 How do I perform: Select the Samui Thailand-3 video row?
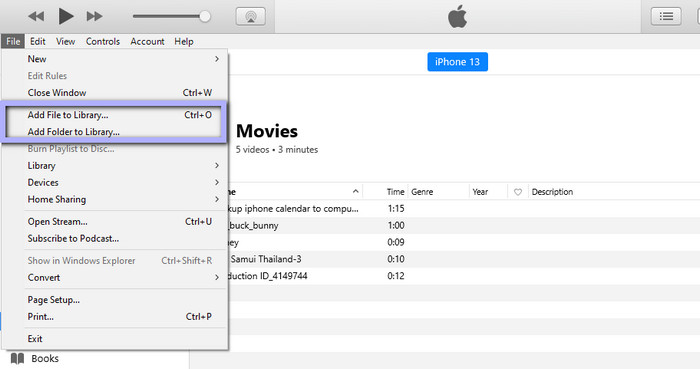point(464,259)
